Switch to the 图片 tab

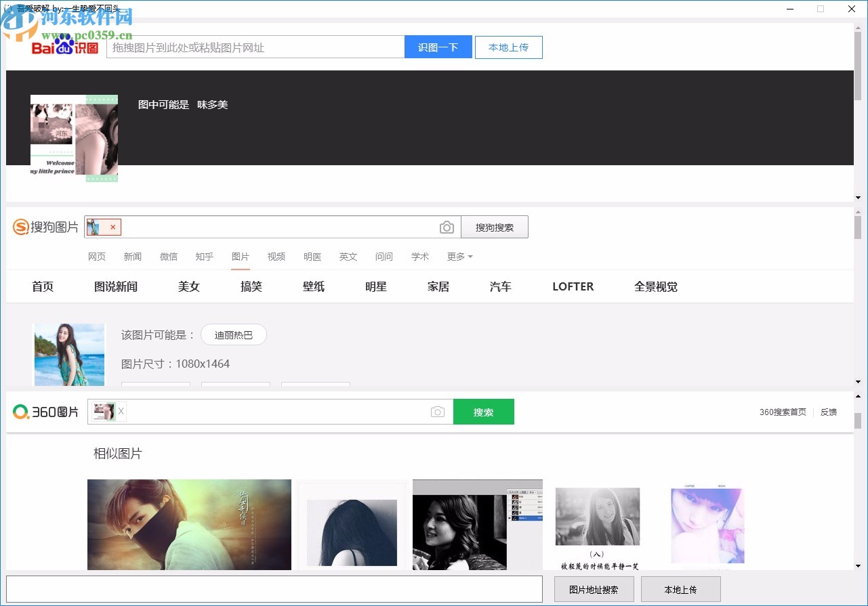click(241, 257)
